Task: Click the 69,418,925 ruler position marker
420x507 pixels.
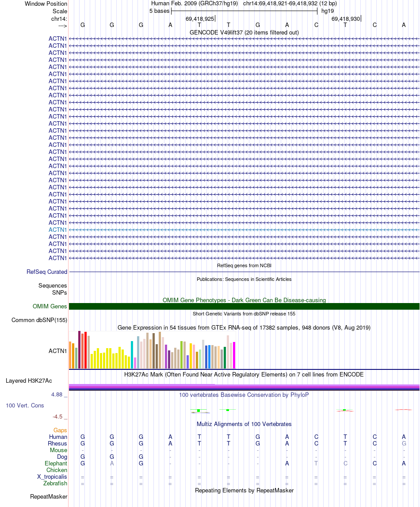Action: (200, 19)
